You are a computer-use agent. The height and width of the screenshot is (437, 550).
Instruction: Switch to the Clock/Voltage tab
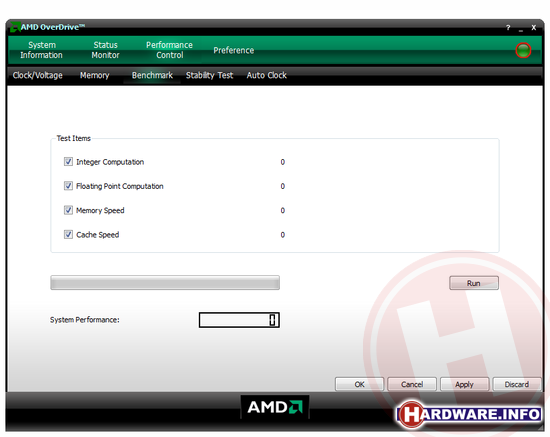[38, 75]
